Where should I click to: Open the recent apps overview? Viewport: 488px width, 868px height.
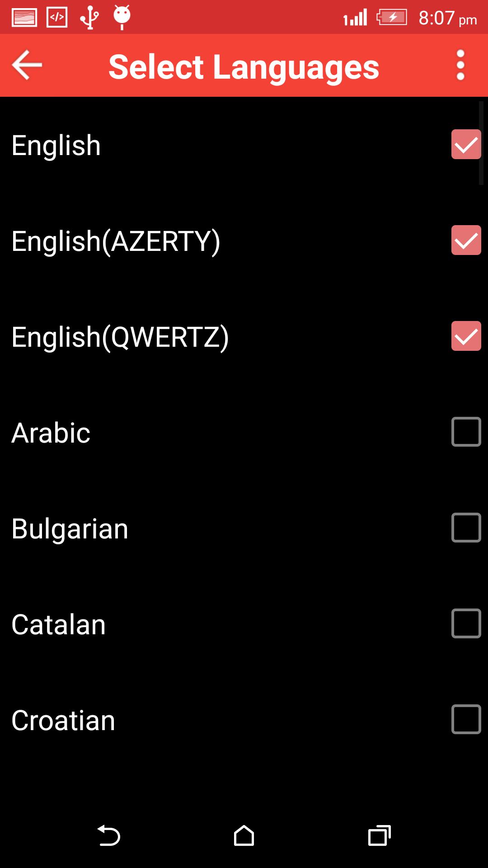(x=380, y=835)
